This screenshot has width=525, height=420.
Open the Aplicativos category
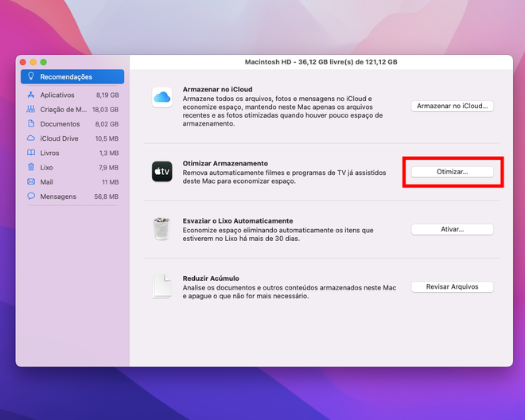coord(72,95)
